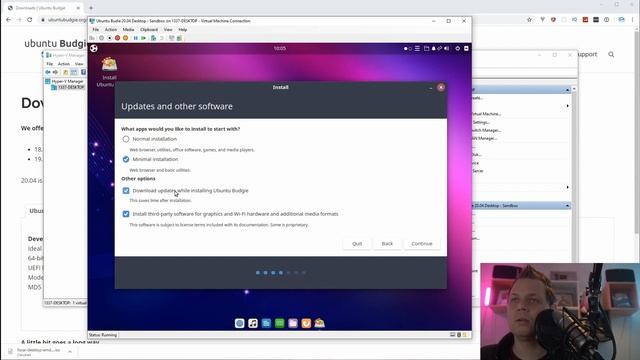Click the Enhanced Session icon in VM toolbar
The height and width of the screenshot is (360, 640).
[171, 38]
